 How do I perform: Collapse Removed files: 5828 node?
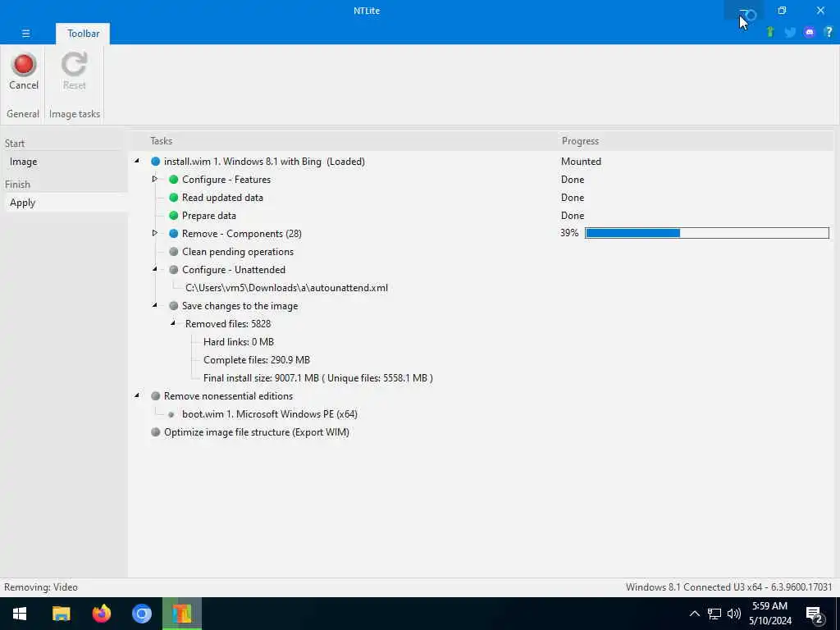tap(173, 323)
